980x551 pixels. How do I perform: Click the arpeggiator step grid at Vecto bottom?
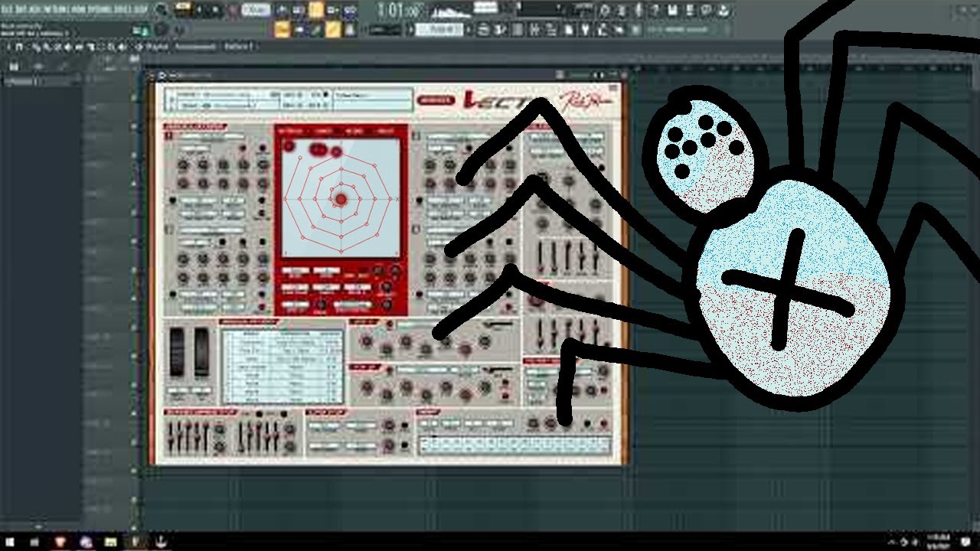pyautogui.click(x=514, y=445)
